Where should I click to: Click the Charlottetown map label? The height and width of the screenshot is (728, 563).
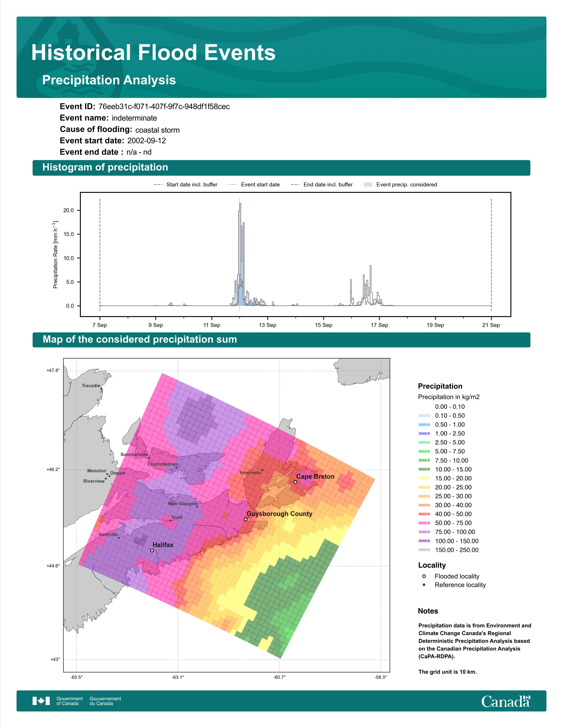163,464
